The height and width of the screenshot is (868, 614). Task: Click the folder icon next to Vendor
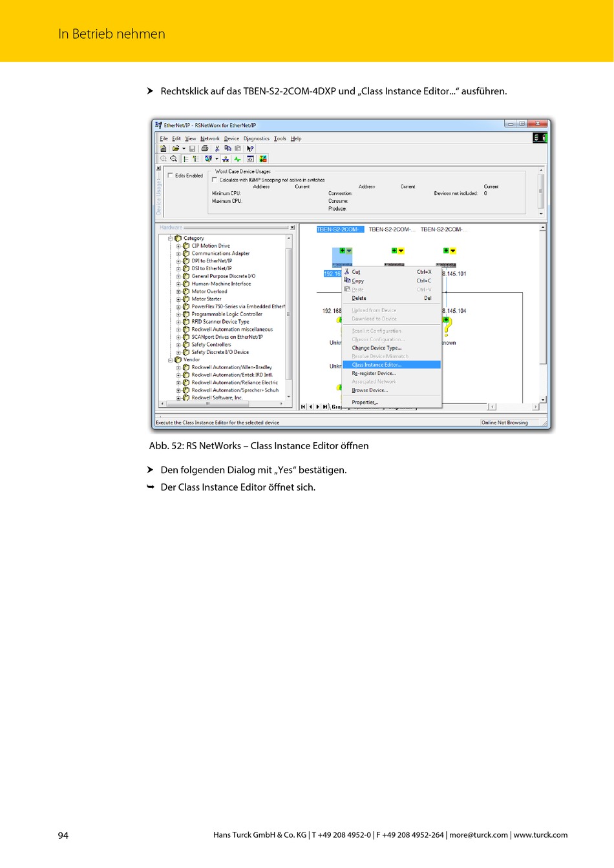(x=178, y=360)
